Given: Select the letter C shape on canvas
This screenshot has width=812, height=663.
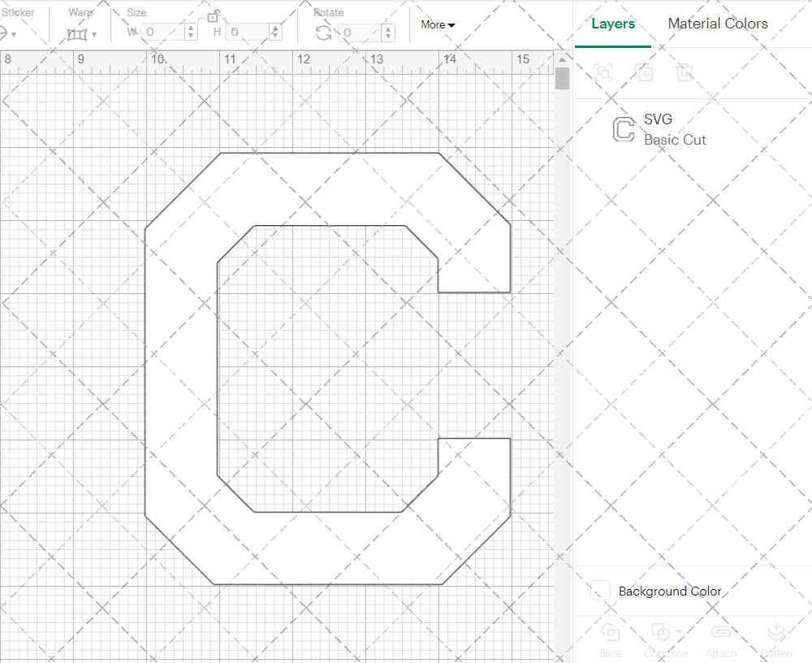Looking at the screenshot, I should pos(181,369).
